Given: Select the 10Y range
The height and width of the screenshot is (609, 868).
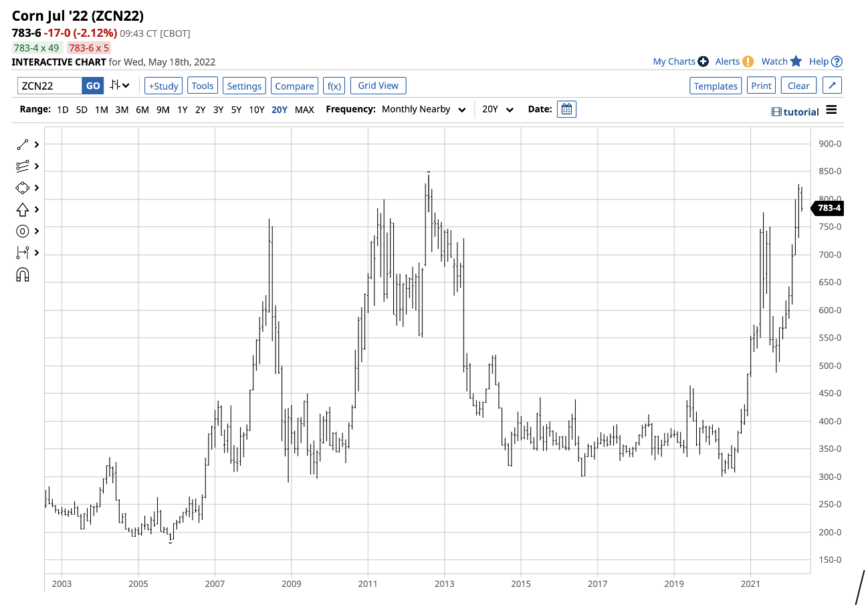Looking at the screenshot, I should 257,110.
